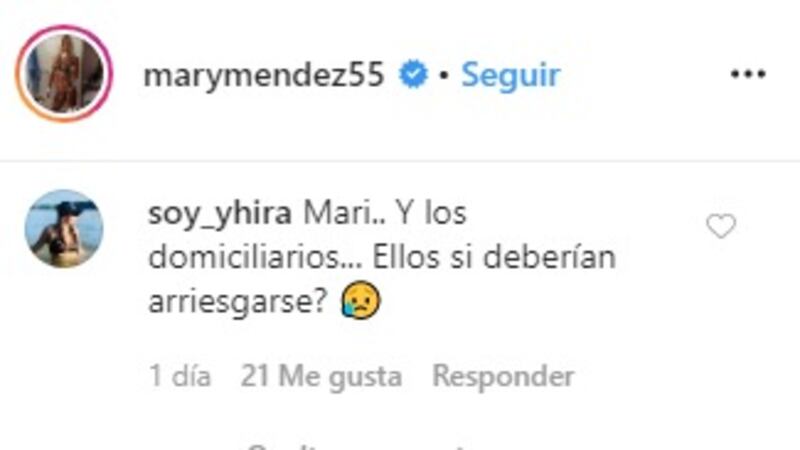View the 21 Me gusta likes list
Viewport: 800px width, 450px height.
pyautogui.click(x=321, y=377)
